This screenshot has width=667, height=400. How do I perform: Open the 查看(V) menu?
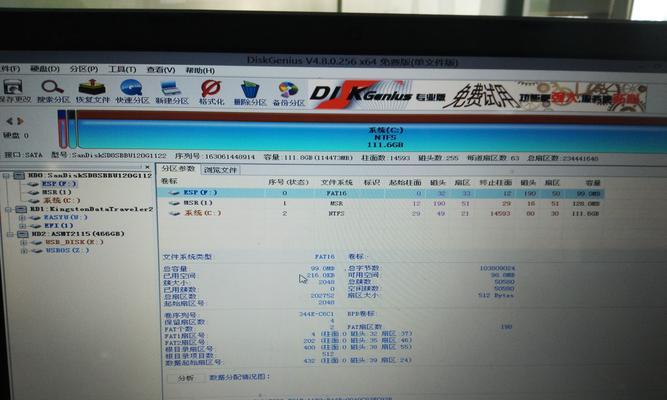coord(161,70)
